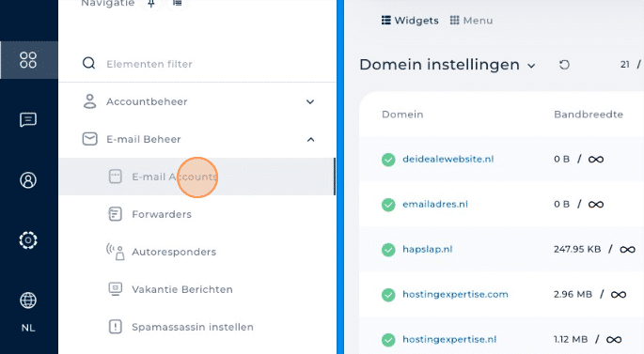Screen dimensions: 644x354
Task: Click the green check for hostingexpertise.nl
Action: (x=388, y=340)
